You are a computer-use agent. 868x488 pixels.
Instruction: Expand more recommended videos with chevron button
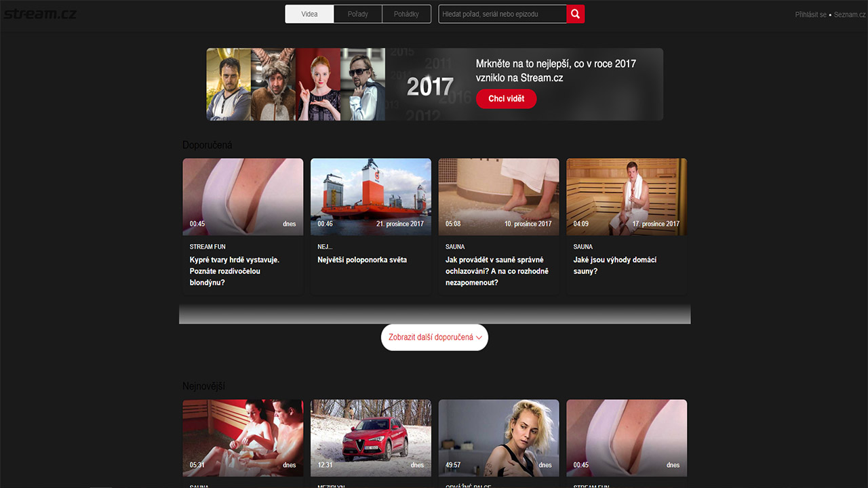[435, 337]
